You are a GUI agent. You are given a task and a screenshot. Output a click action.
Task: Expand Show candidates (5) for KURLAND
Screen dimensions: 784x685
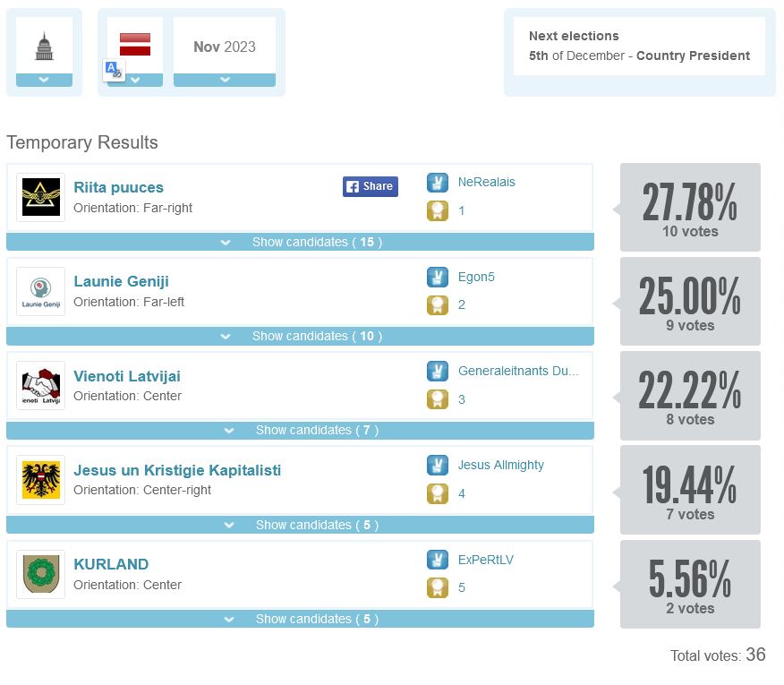[300, 619]
